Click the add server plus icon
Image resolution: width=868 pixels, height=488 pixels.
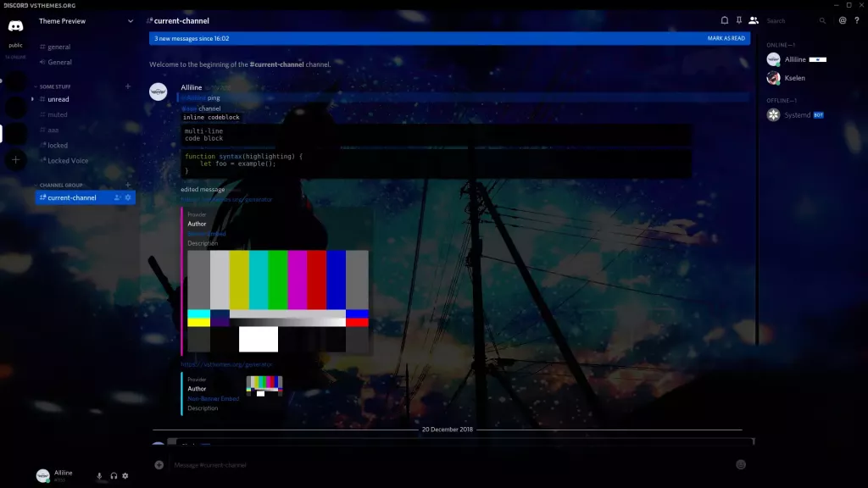coord(14,160)
